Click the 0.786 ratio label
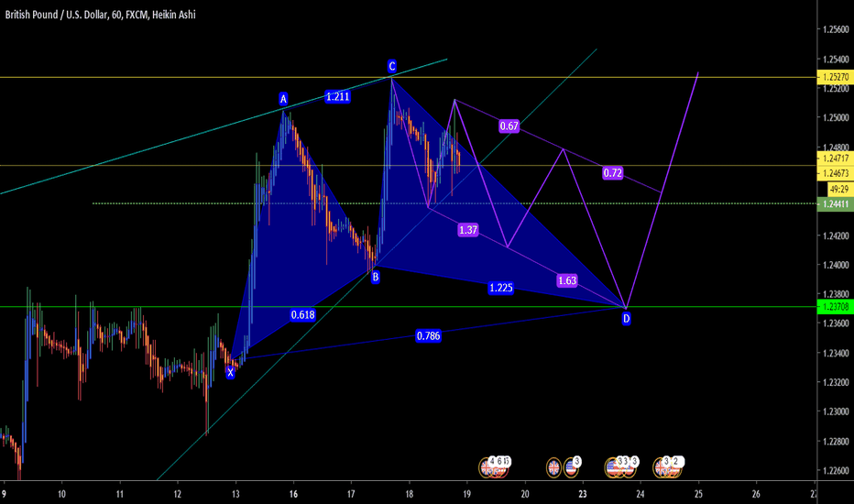Image resolution: width=854 pixels, height=504 pixels. pyautogui.click(x=429, y=335)
